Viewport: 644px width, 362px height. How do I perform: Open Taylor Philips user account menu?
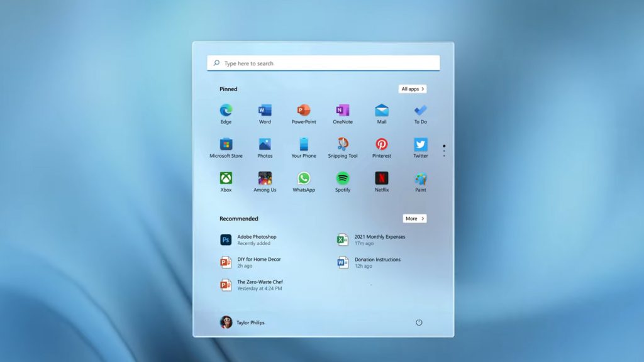242,322
